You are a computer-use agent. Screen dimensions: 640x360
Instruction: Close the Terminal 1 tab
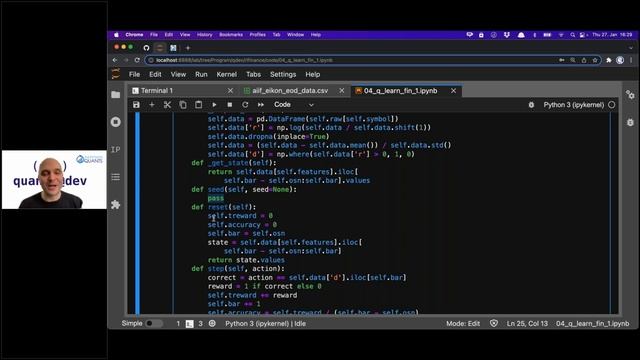[230, 91]
